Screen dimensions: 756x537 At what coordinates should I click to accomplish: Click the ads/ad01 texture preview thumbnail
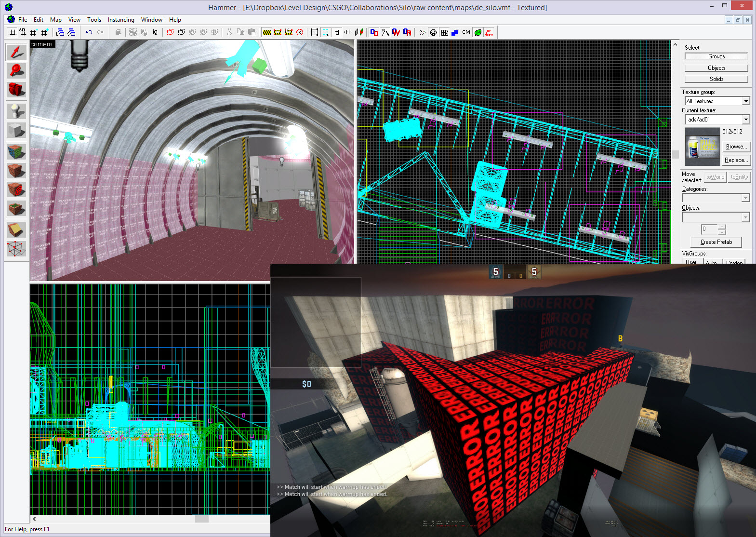click(x=702, y=147)
